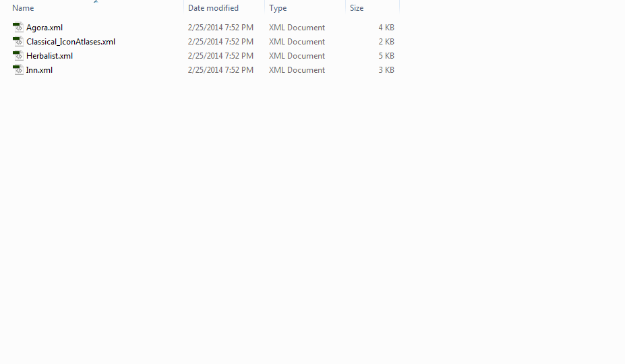This screenshot has width=625, height=364.
Task: Click the XML Document type of Herbalist.xml
Action: [297, 56]
